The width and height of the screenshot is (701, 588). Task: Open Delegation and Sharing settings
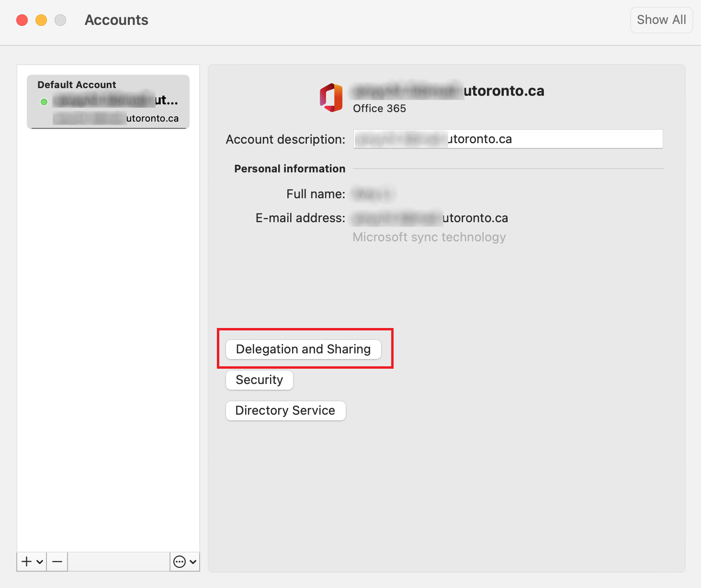[303, 349]
